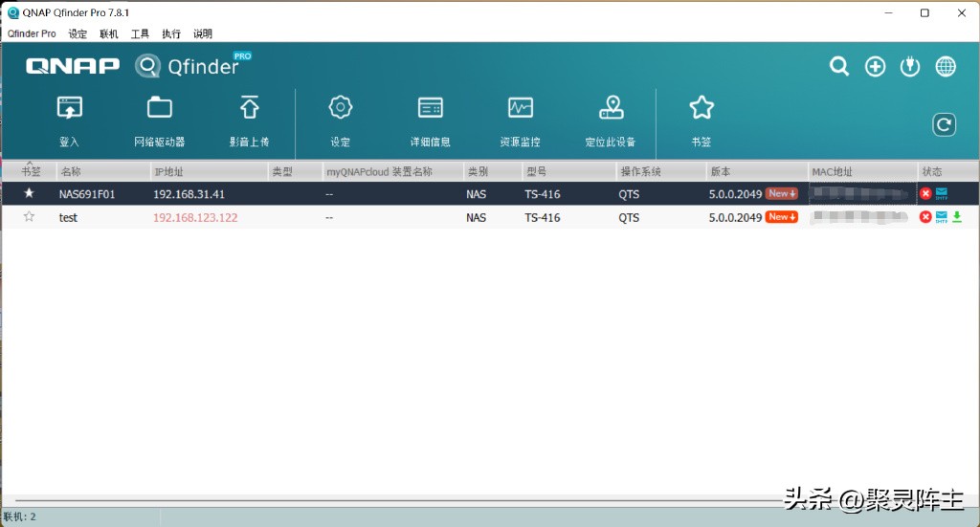This screenshot has width=980, height=527.
Task: Open the 联机 menu
Action: click(109, 33)
